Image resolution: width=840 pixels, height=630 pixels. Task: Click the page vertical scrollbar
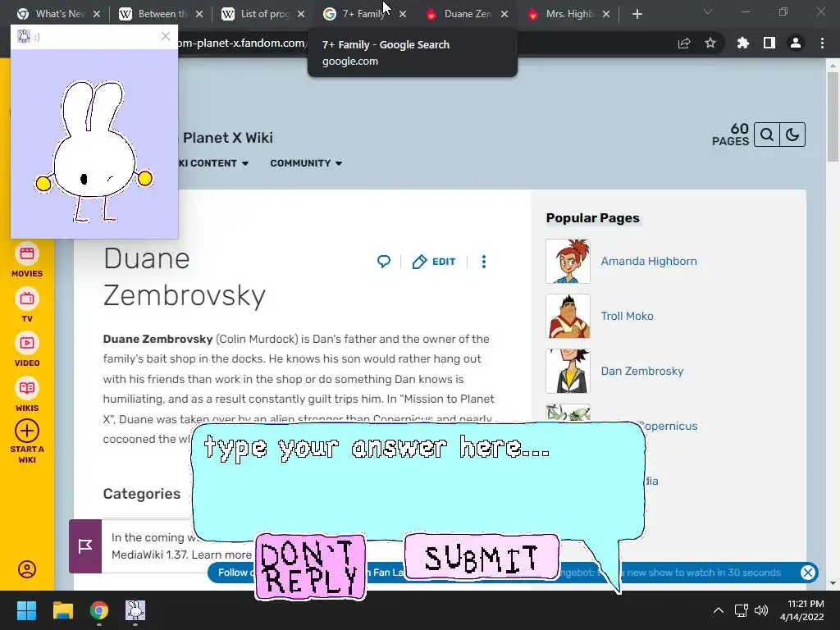pyautogui.click(x=832, y=117)
